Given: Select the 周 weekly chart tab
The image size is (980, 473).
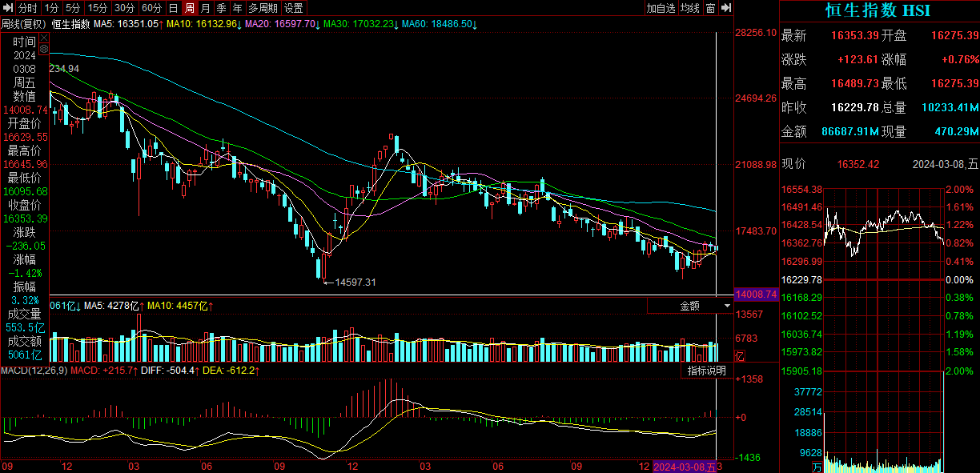Looking at the screenshot, I should point(190,8).
